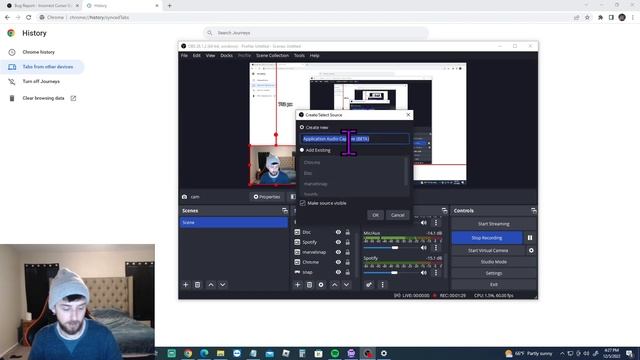Open the OBS Edit menu
640x360 pixels.
click(197, 56)
